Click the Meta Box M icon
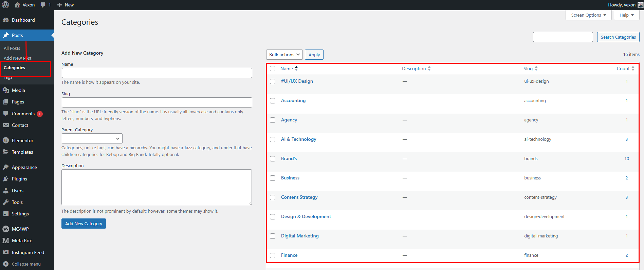Image resolution: width=644 pixels, height=270 pixels. tap(6, 240)
